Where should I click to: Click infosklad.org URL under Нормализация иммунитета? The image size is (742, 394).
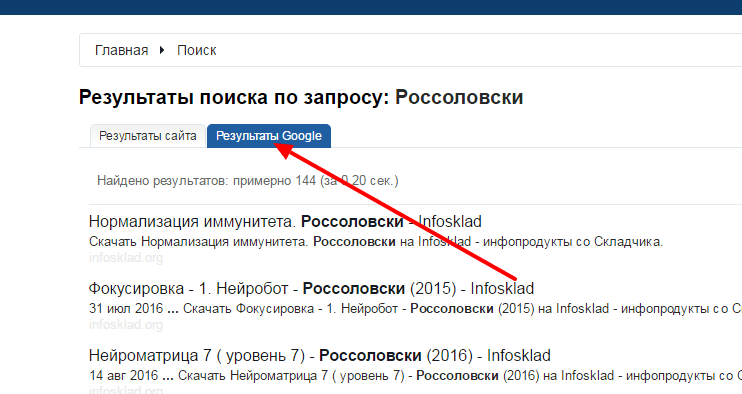(x=126, y=258)
